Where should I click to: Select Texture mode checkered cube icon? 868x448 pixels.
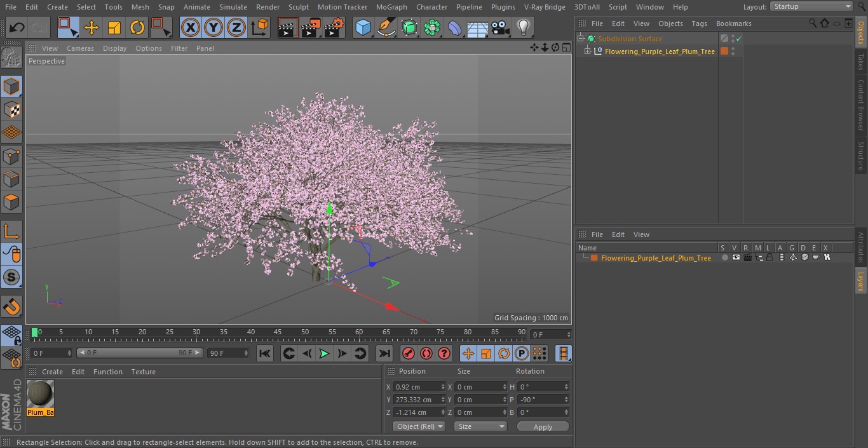(x=11, y=109)
